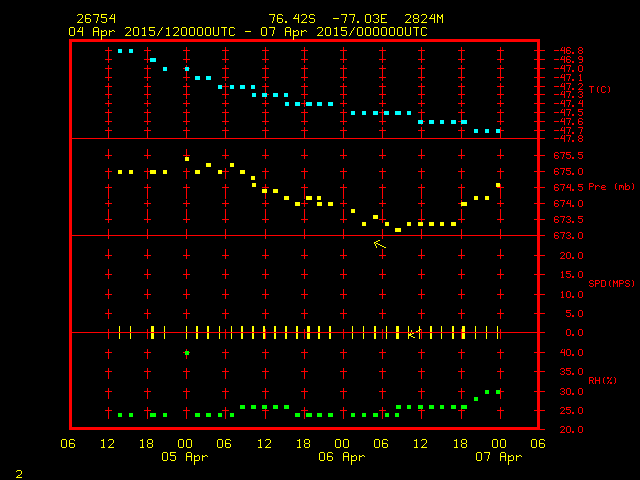
Task: Click the Pre (mb) pressure axis label
Action: [x=611, y=187]
